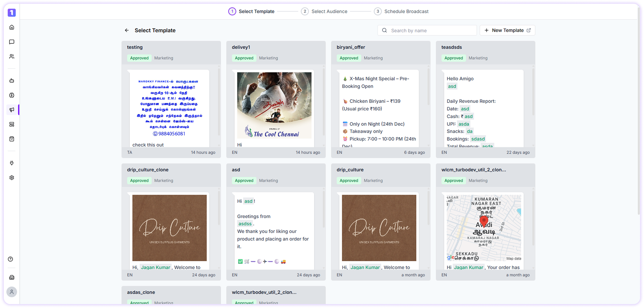Image resolution: width=644 pixels, height=308 pixels.
Task: Open the templates layout sidebar icon
Action: coord(12,124)
